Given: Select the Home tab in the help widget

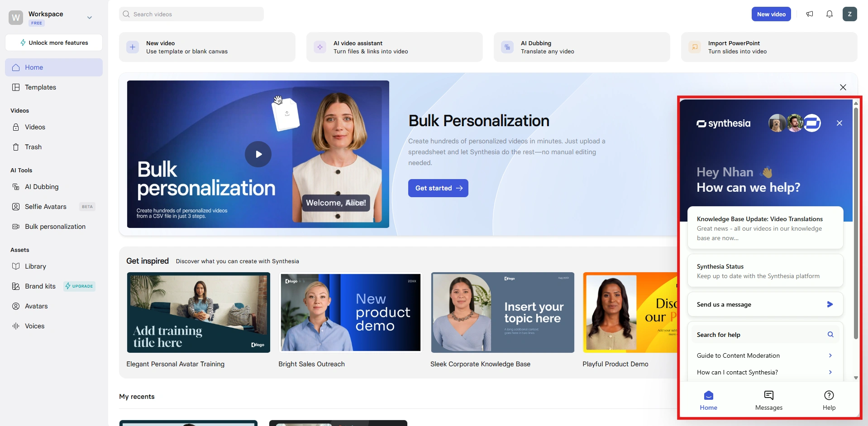Looking at the screenshot, I should pos(709,400).
